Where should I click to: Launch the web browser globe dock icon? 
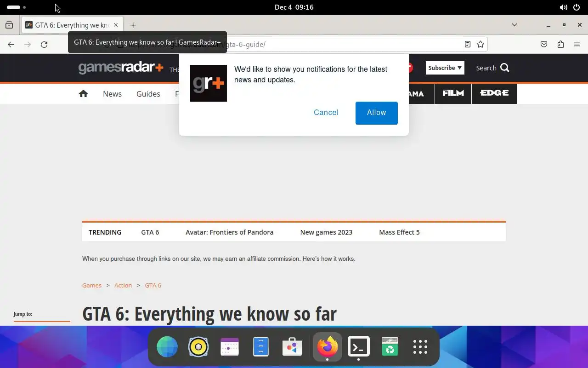[x=167, y=347]
